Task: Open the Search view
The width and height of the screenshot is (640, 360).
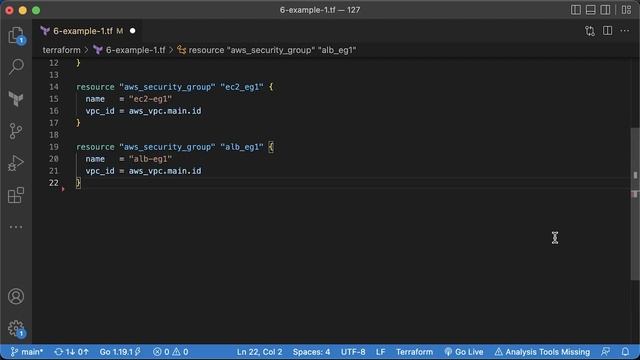Action: tap(16, 67)
